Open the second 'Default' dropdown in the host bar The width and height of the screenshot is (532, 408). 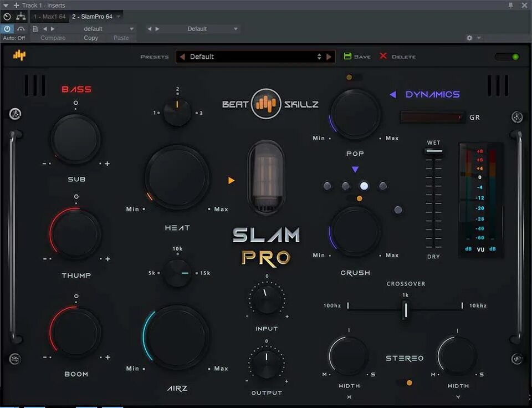coord(200,29)
